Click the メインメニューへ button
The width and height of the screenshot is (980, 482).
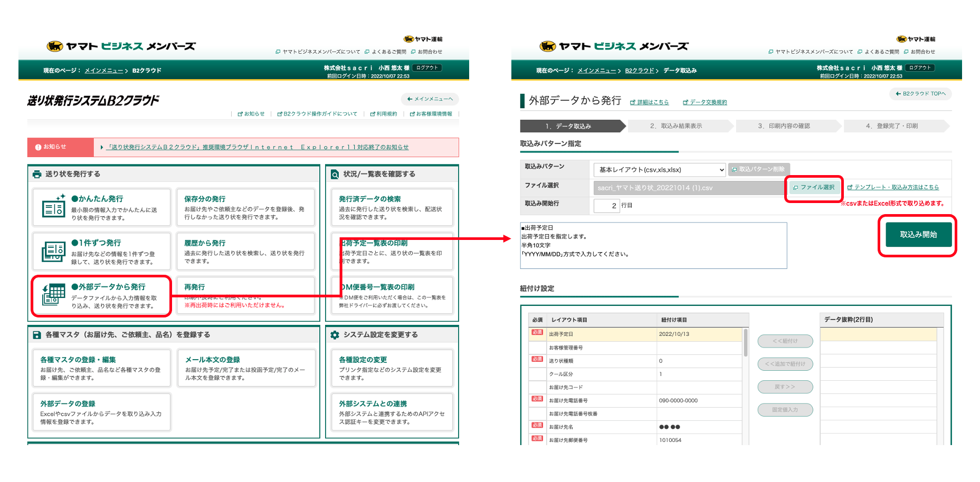coord(430,99)
